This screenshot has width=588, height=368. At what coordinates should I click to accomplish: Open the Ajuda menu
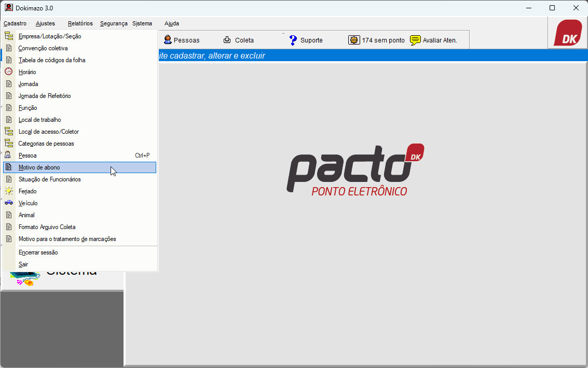pyautogui.click(x=171, y=23)
